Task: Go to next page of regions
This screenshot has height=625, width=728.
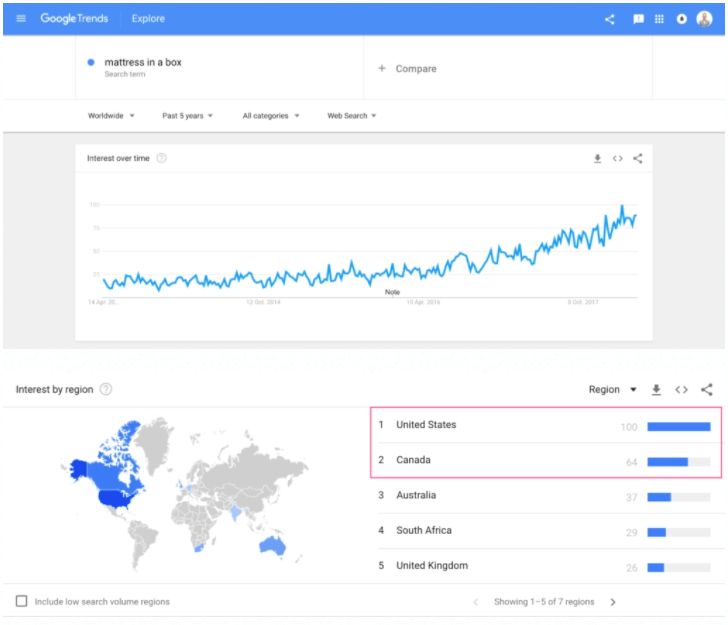Action: pyautogui.click(x=613, y=602)
